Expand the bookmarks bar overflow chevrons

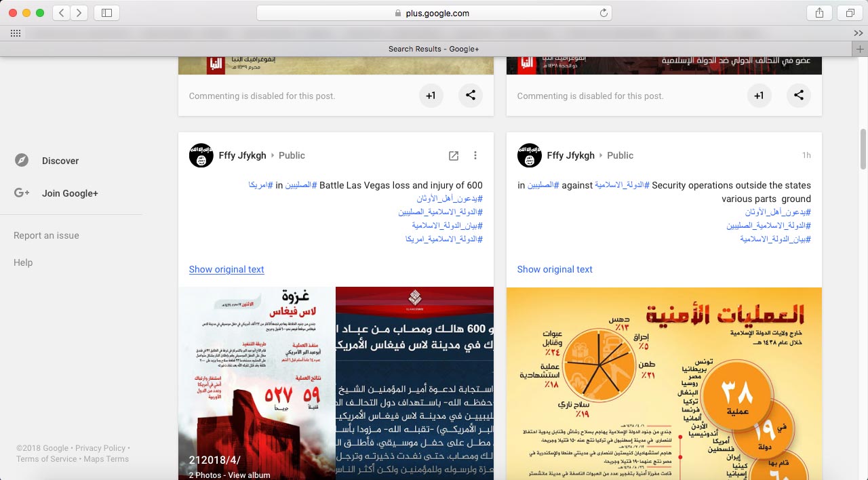point(858,33)
